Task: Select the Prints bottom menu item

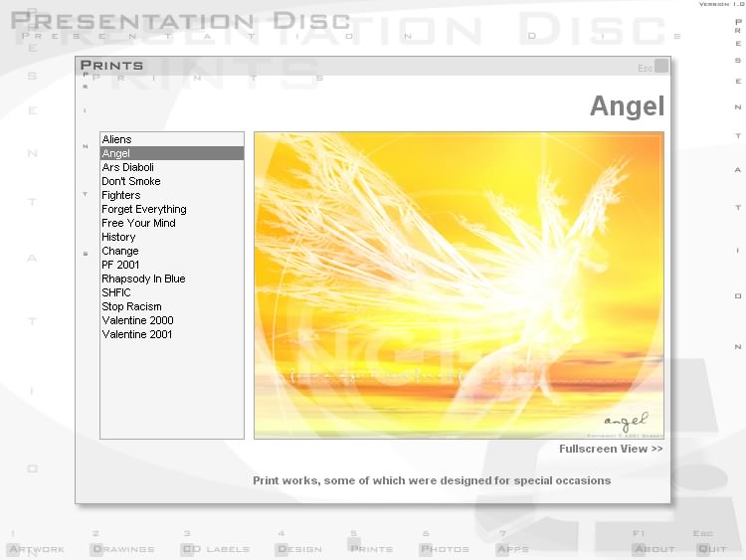Action: pyautogui.click(x=371, y=548)
